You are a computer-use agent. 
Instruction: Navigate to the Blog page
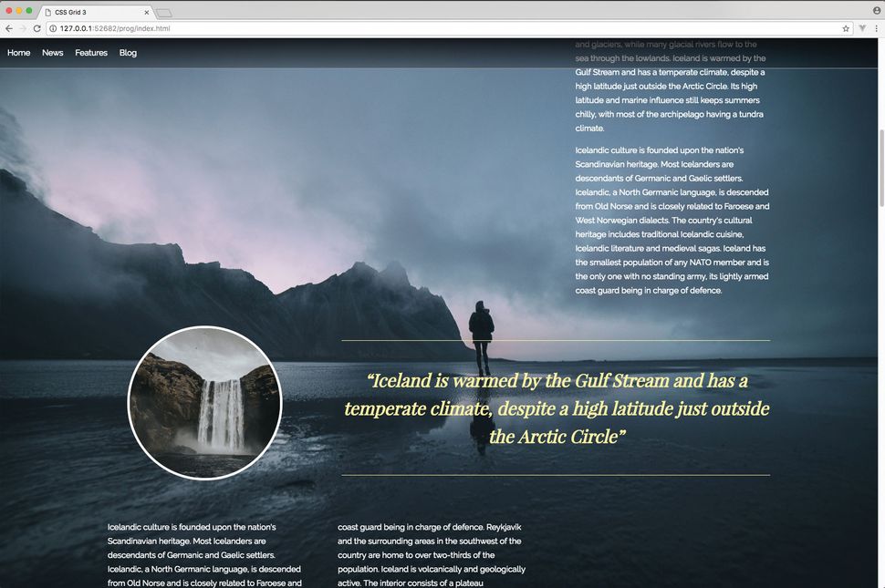pos(127,52)
